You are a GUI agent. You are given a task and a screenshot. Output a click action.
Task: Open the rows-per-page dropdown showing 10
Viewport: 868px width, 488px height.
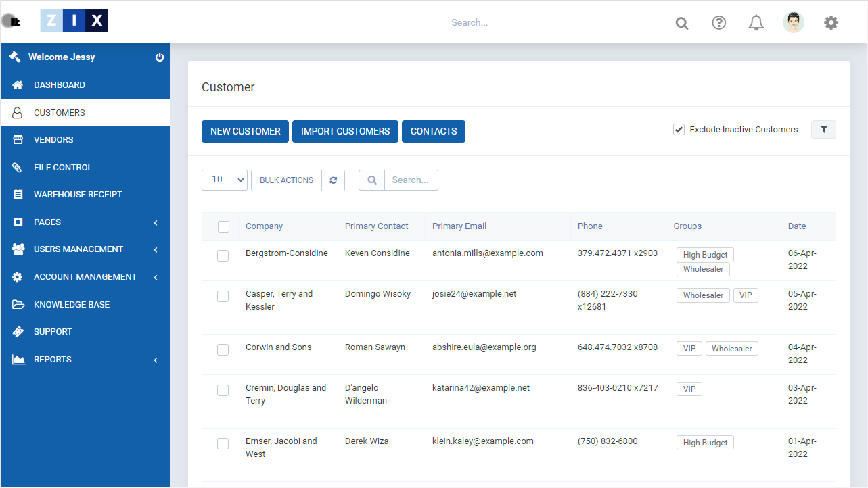pyautogui.click(x=225, y=180)
